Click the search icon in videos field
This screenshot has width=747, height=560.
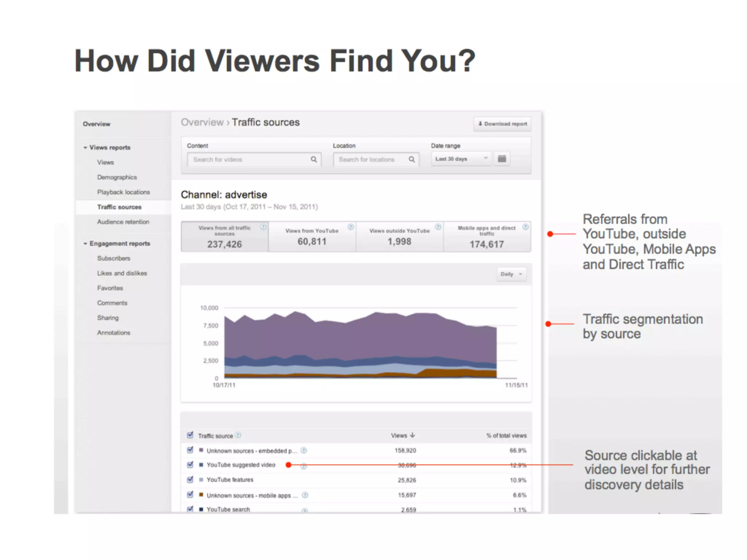(313, 159)
